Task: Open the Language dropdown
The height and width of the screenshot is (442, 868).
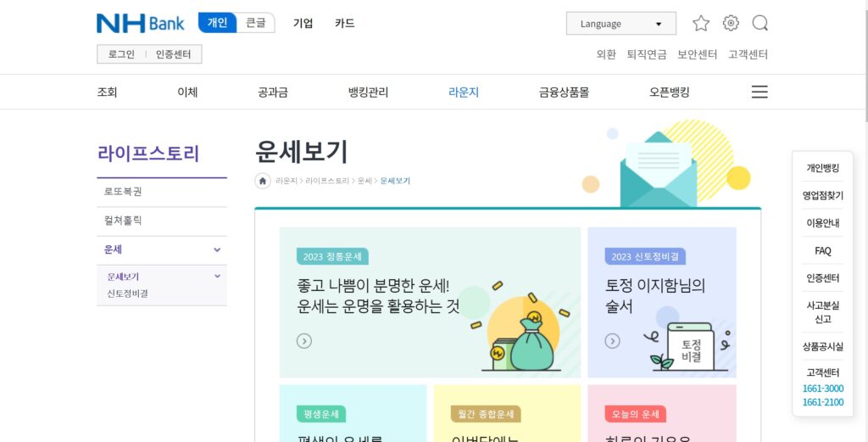Action: pyautogui.click(x=621, y=24)
